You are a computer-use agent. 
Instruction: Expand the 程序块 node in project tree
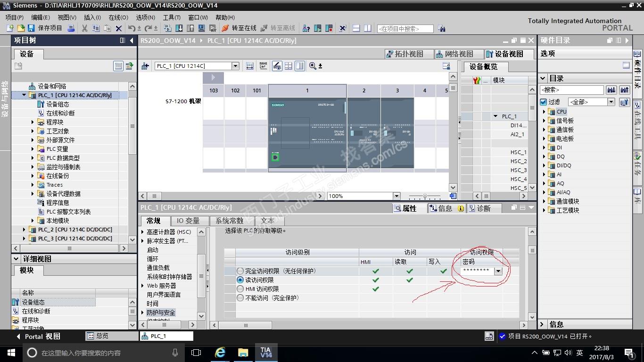point(33,122)
